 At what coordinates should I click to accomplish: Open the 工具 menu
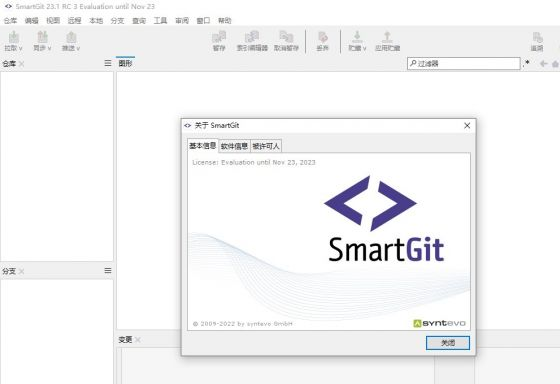click(160, 21)
